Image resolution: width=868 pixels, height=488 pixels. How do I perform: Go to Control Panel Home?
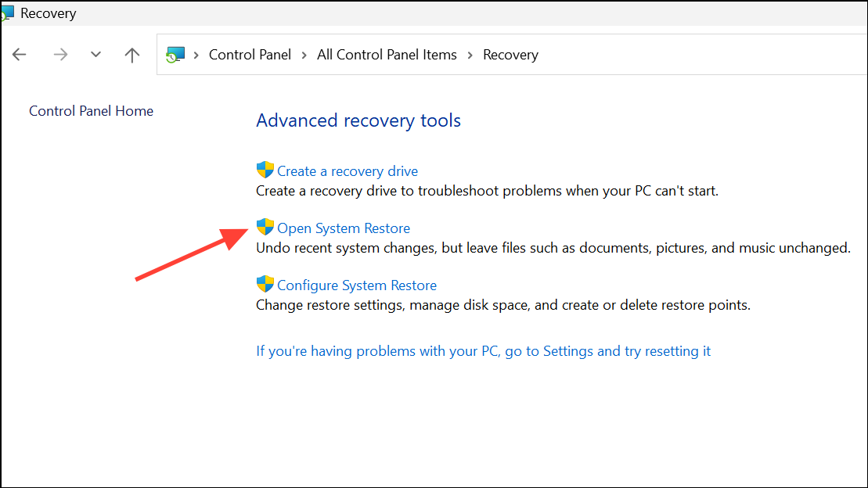pos(91,110)
